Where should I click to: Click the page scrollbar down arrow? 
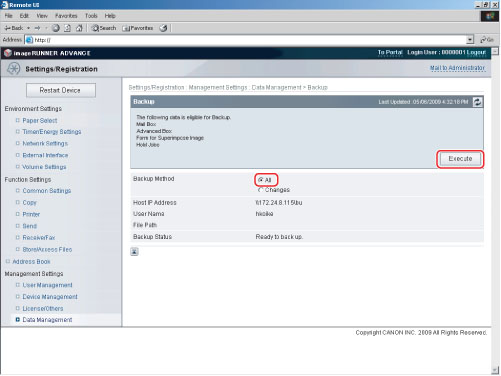495,370
